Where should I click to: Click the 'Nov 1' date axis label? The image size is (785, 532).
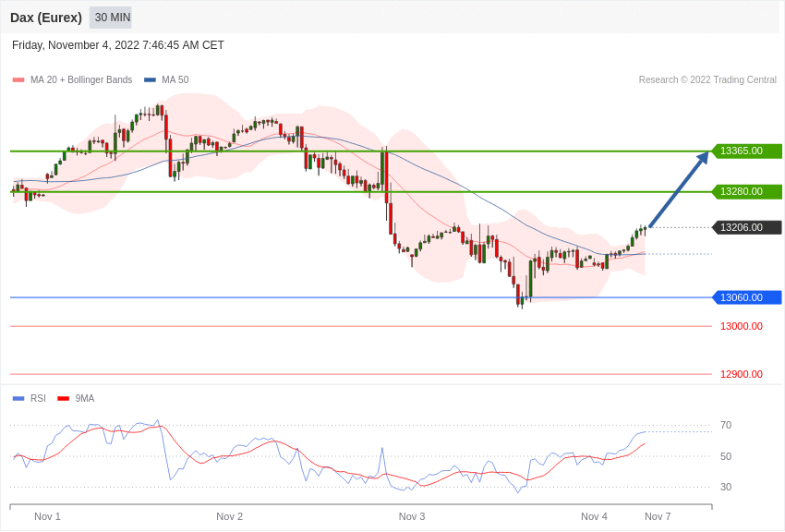47,516
